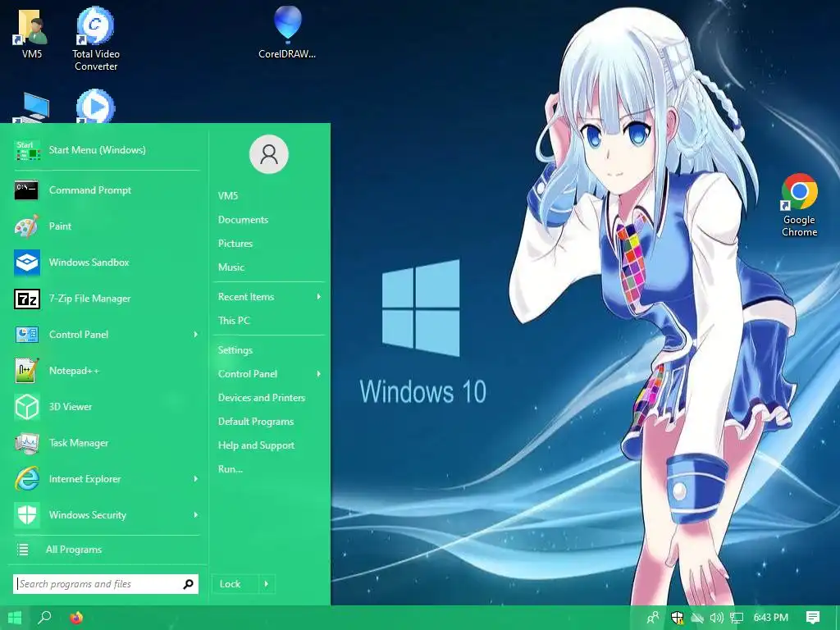
Task: Click the Search programs and files field
Action: coord(106,584)
